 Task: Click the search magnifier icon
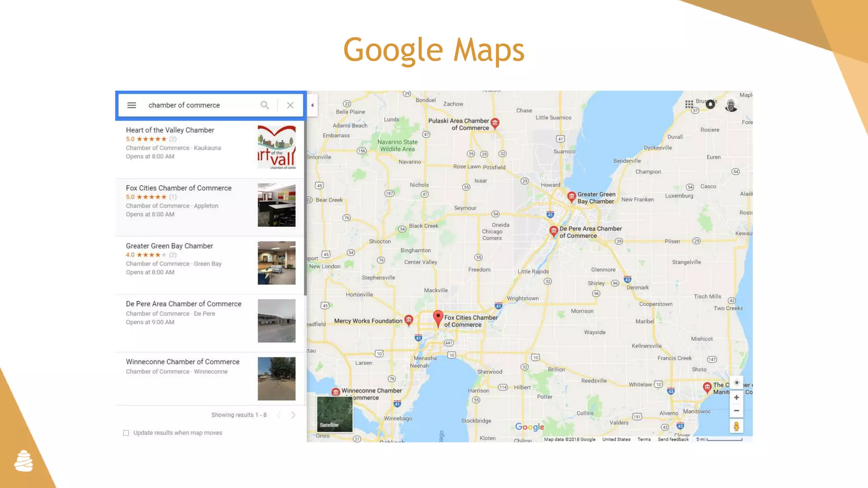264,105
